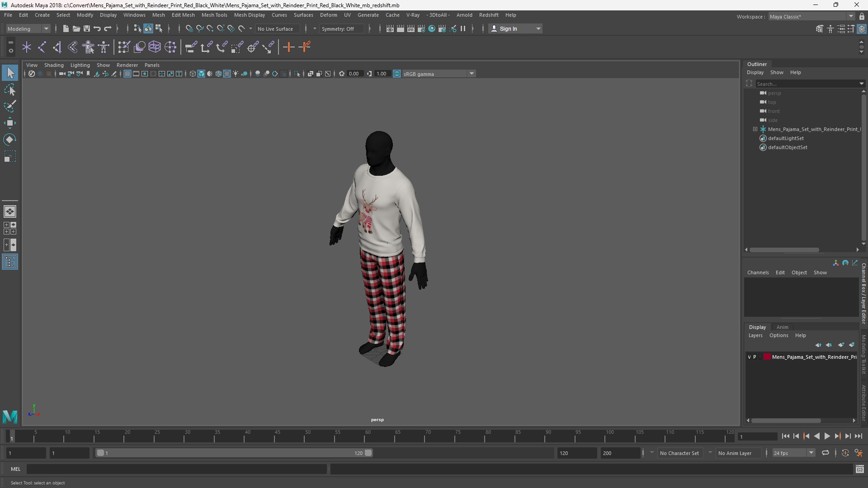Play the animation forwards
The image size is (868, 488).
[827, 436]
